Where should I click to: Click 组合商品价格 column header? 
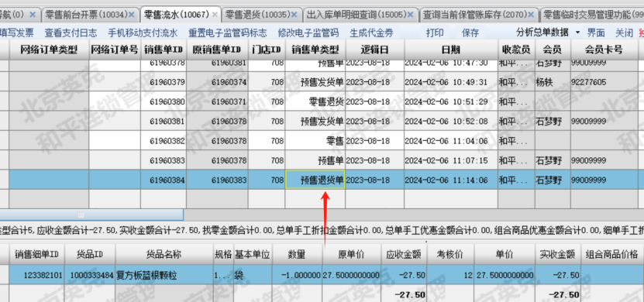click(x=612, y=255)
